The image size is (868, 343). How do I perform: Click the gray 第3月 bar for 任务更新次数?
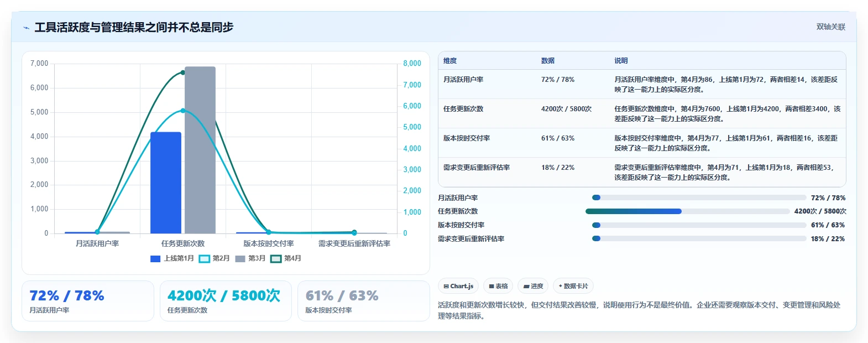200,150
